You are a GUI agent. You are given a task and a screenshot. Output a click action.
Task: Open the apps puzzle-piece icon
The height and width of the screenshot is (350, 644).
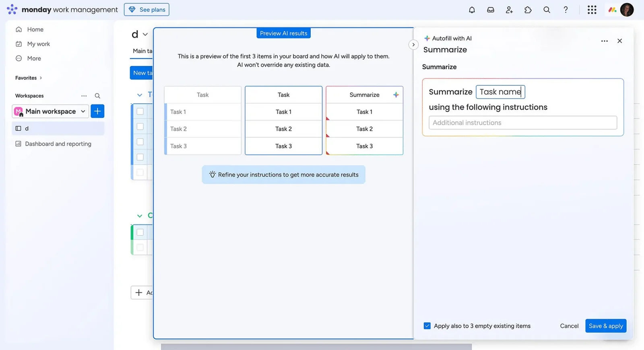tap(528, 10)
